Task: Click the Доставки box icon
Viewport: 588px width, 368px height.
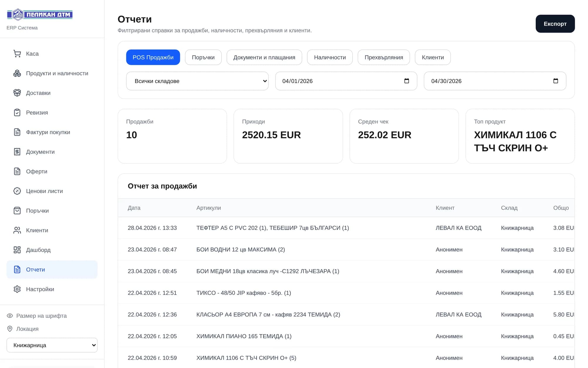Action: pyautogui.click(x=17, y=93)
